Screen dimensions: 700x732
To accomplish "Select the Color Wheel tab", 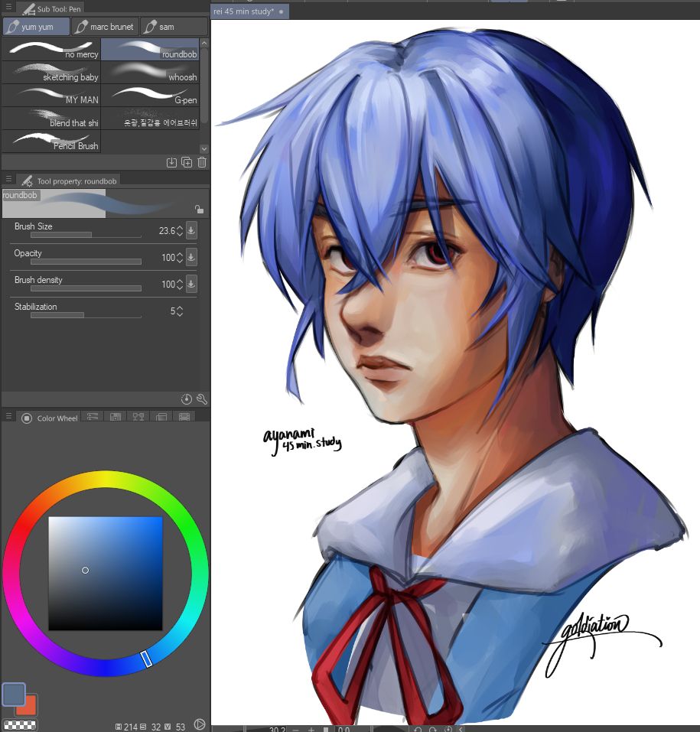I will tap(50, 418).
